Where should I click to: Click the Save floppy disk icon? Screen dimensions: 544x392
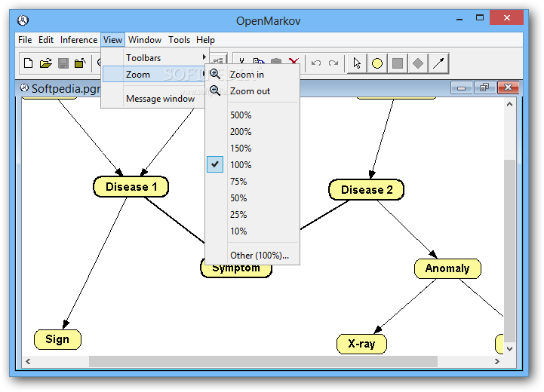tap(63, 63)
